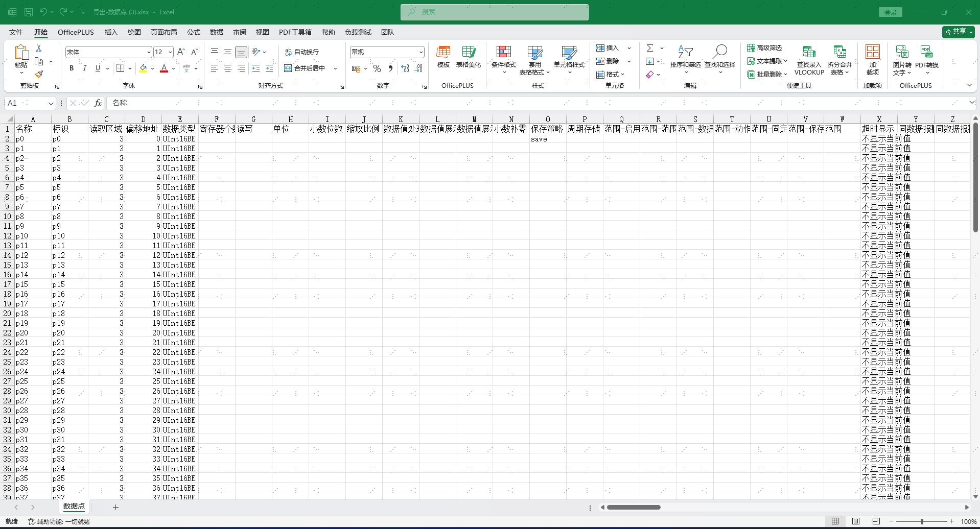Click the AutoSum sigma icon
This screenshot has width=980, height=529.
coord(650,48)
